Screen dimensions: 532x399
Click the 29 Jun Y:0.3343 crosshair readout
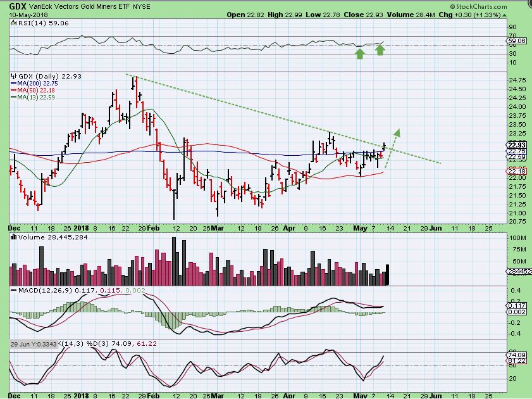34,344
